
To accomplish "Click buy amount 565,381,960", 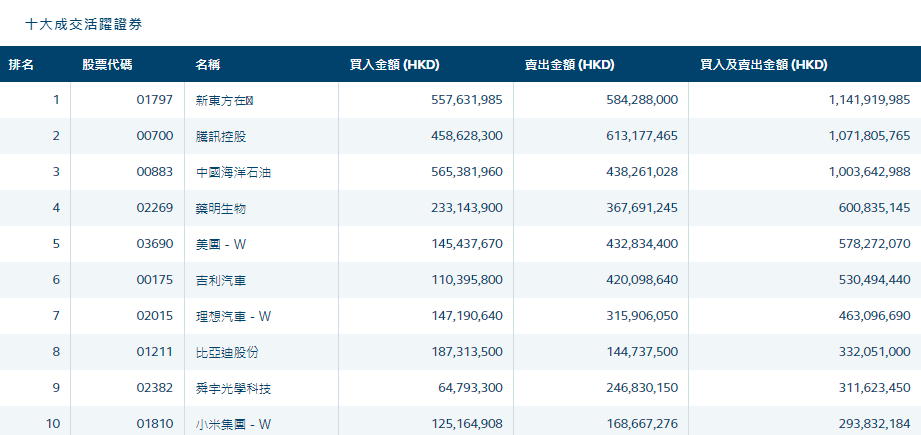I will click(x=467, y=172).
